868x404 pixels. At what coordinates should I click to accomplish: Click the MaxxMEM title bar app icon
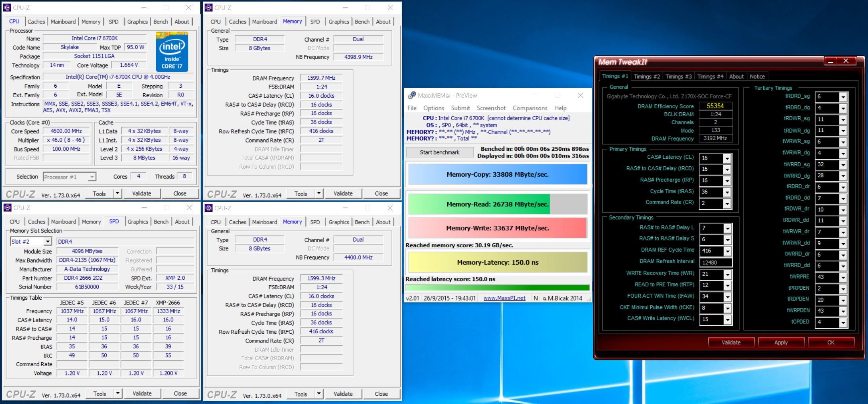(412, 95)
